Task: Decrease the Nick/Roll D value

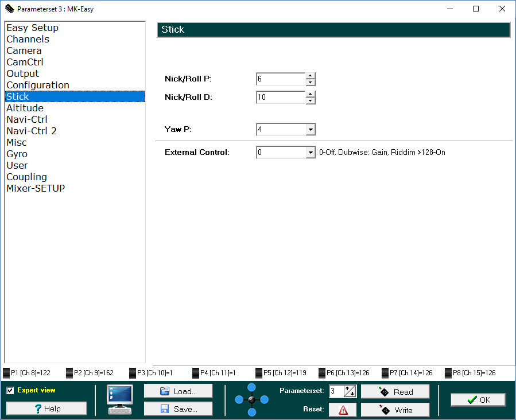Action: coord(311,101)
